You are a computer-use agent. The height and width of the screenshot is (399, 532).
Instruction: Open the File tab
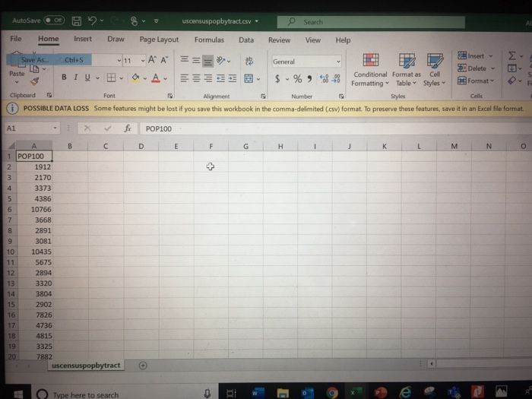click(16, 39)
